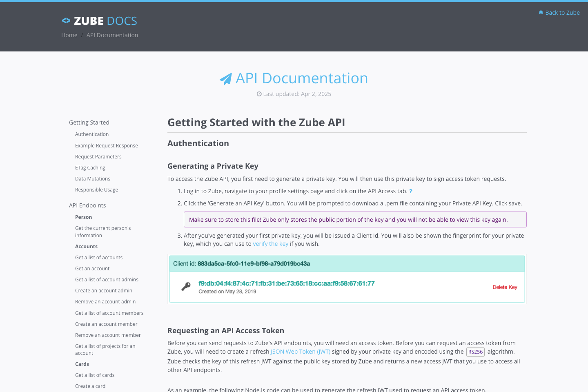
Task: Select Get a list of accounts
Action: click(x=99, y=257)
